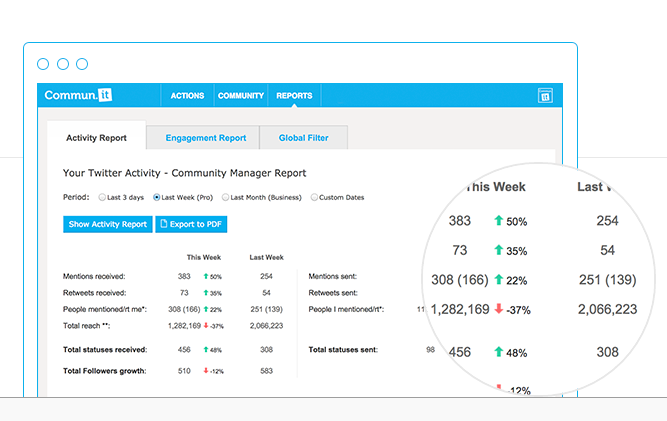Image resolution: width=667 pixels, height=421 pixels.
Task: Click green up arrow beside Mentions received 50%
Action: (204, 275)
